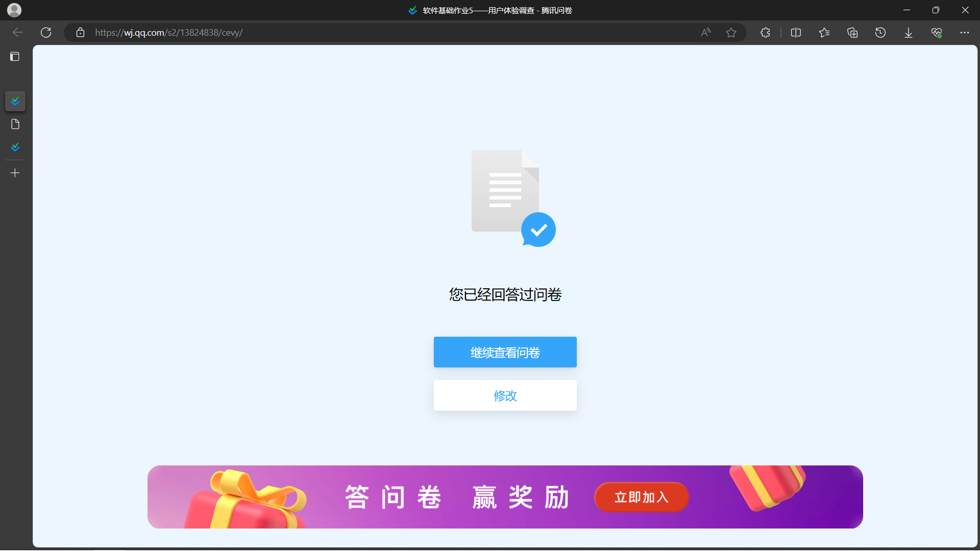The image size is (980, 551).
Task: Open the profile avatar icon
Action: (x=14, y=10)
